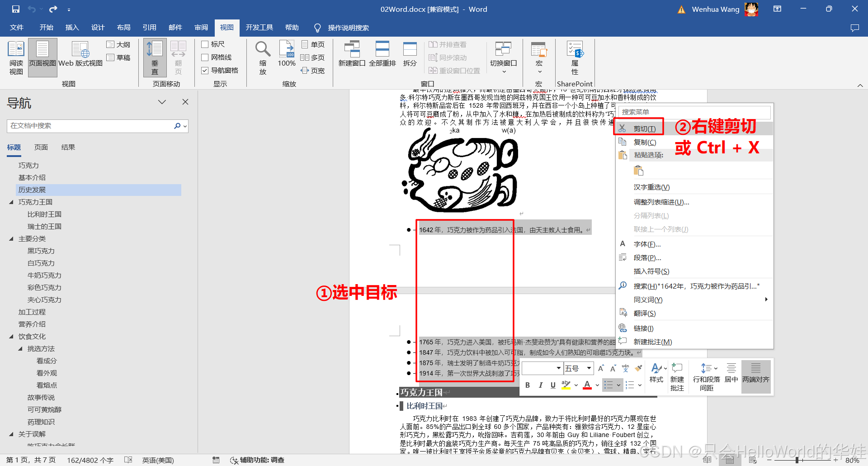The width and height of the screenshot is (868, 466).
Task: Open 阅读视图 reading view
Action: (x=16, y=58)
